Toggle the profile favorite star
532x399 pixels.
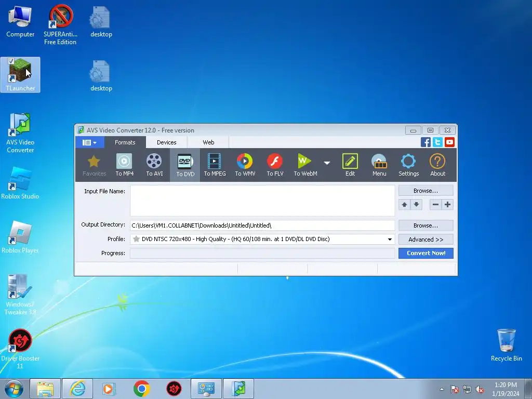(137, 239)
